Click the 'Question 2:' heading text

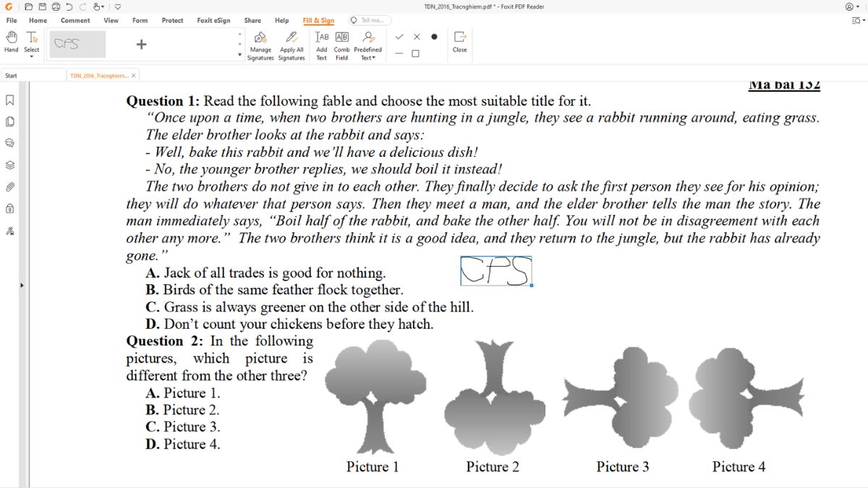165,341
